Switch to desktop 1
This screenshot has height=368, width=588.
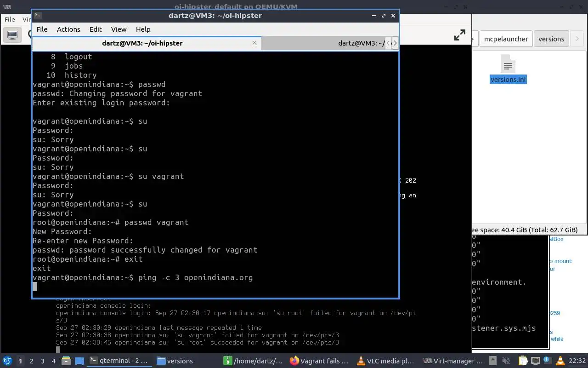click(20, 361)
